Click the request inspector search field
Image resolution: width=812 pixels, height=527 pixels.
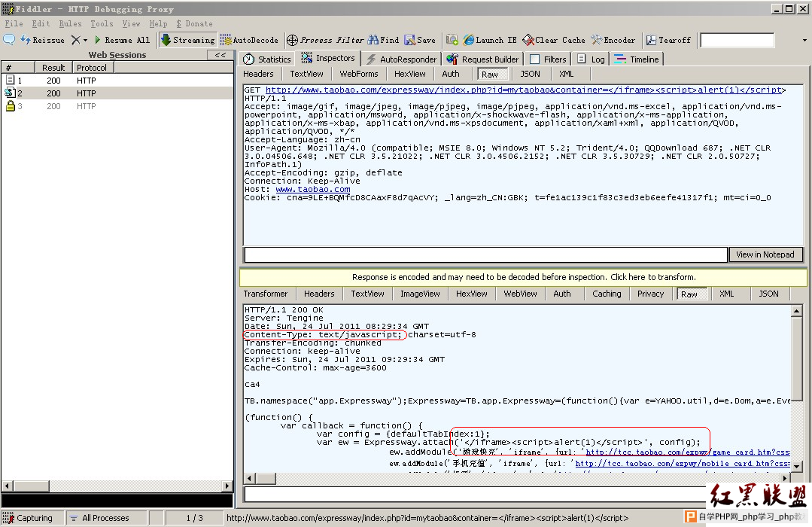click(485, 254)
